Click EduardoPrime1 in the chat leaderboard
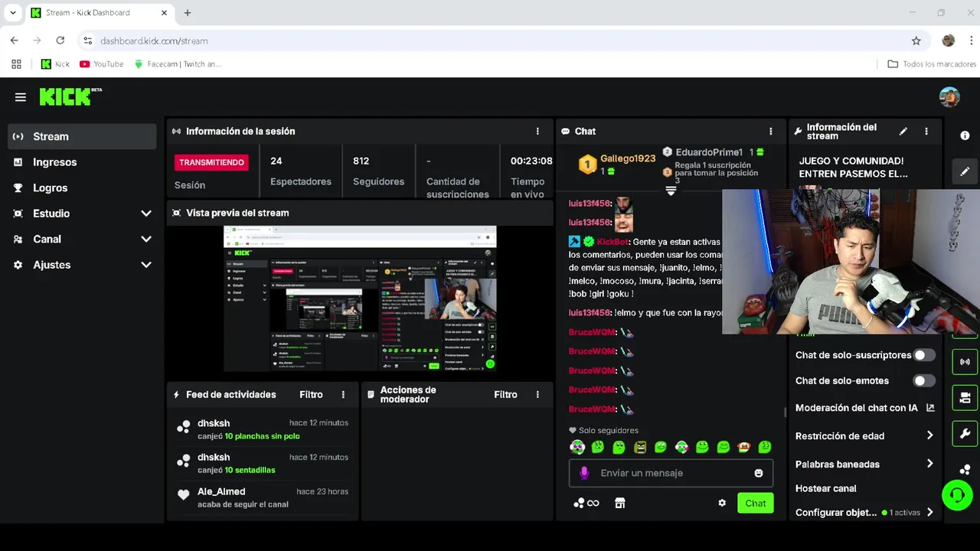 (709, 152)
